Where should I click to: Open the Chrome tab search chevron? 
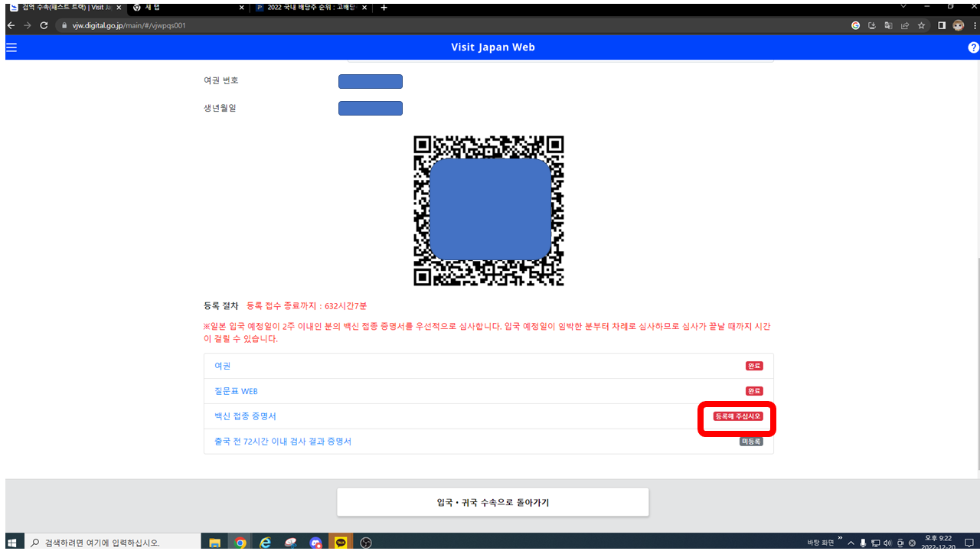point(903,6)
